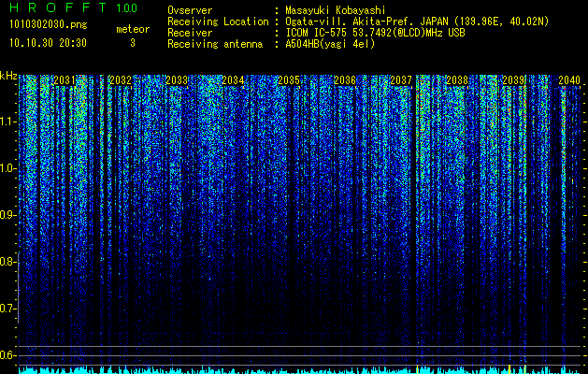588x374 pixels.
Task: Click the meteor label
Action: (133, 29)
